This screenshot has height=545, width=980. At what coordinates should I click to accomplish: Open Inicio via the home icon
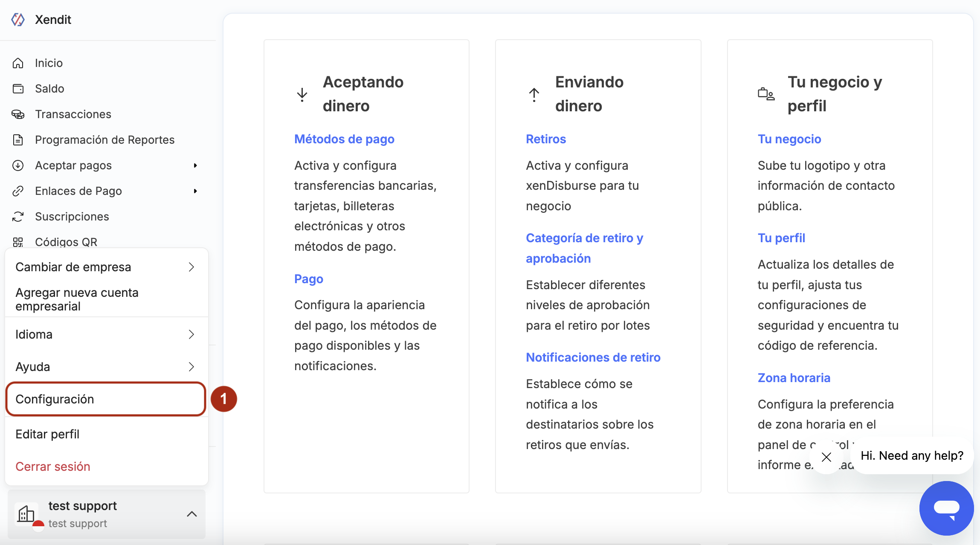18,63
